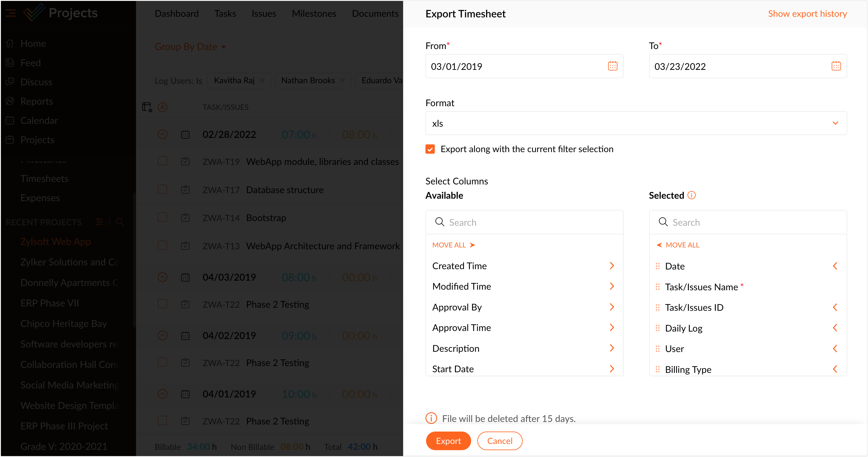The width and height of the screenshot is (868, 457).
Task: Click the Discuss sidebar icon
Action: click(x=10, y=82)
